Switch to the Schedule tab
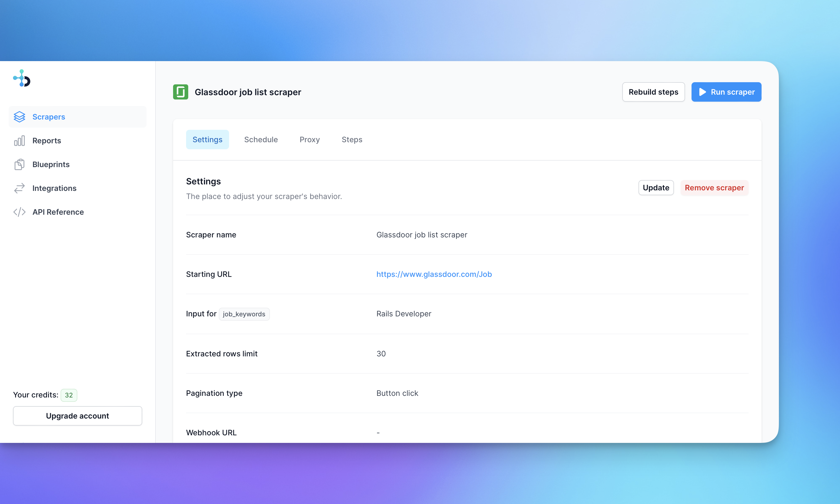Viewport: 840px width, 504px height. tap(260, 140)
